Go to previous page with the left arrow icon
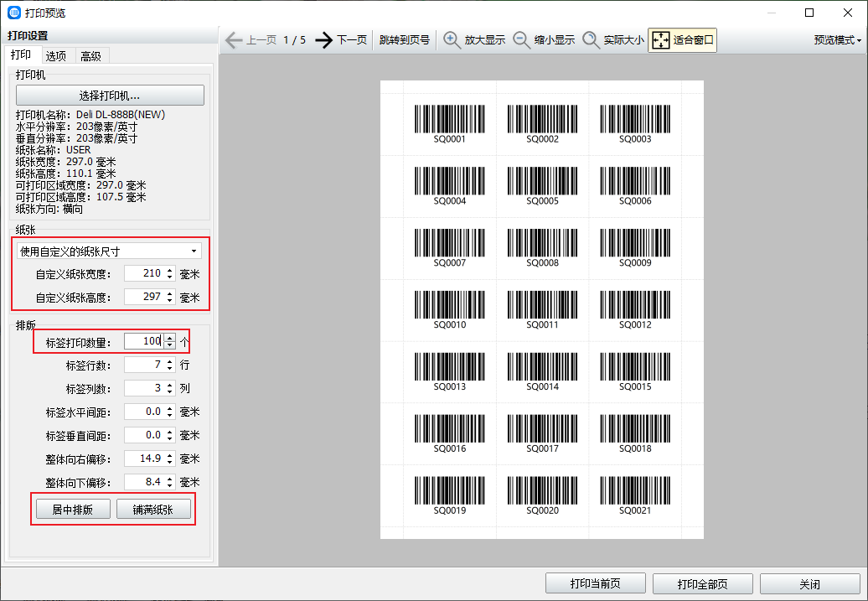Viewport: 868px width, 601px height. coord(234,40)
